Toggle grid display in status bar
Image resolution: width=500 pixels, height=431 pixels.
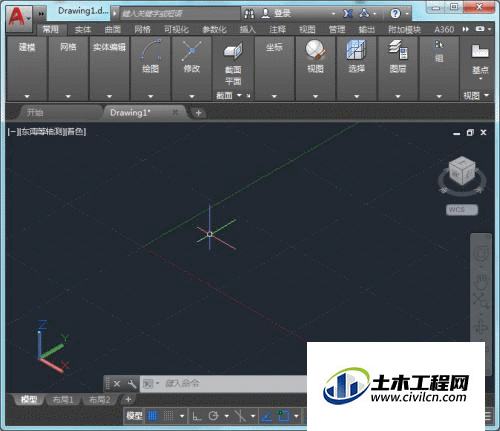coord(152,416)
